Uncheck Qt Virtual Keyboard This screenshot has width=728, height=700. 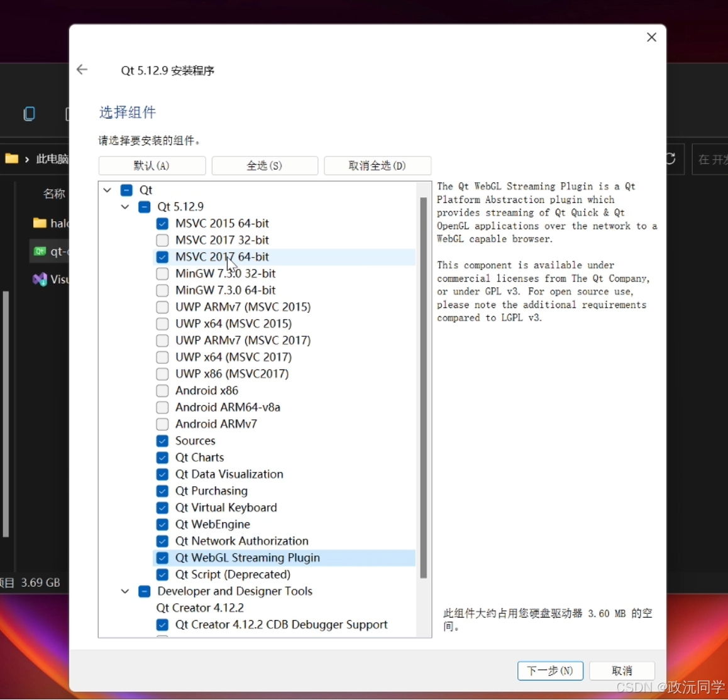pos(162,507)
